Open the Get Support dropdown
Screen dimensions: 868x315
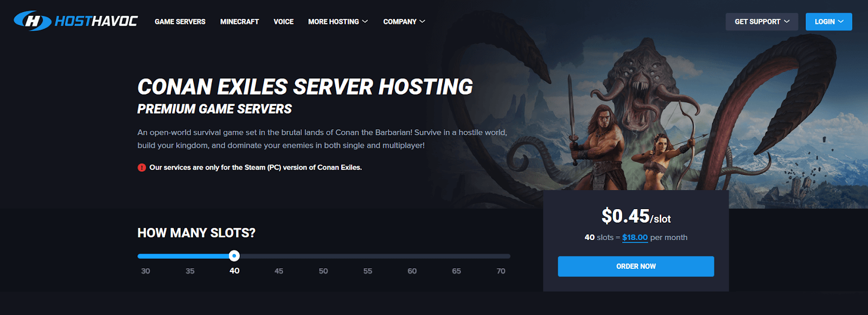[762, 22]
